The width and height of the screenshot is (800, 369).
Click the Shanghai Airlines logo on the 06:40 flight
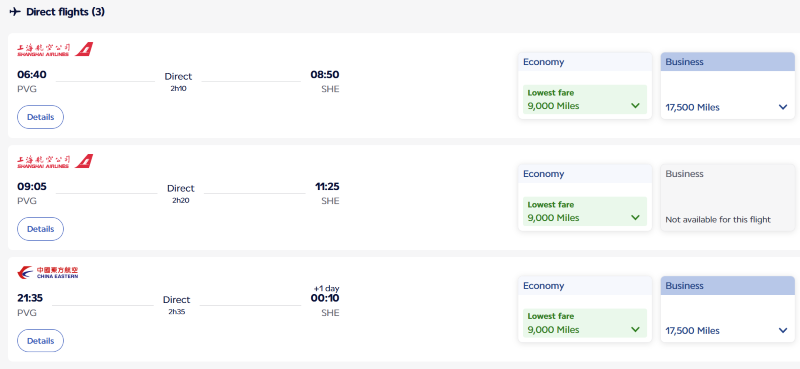coord(55,50)
